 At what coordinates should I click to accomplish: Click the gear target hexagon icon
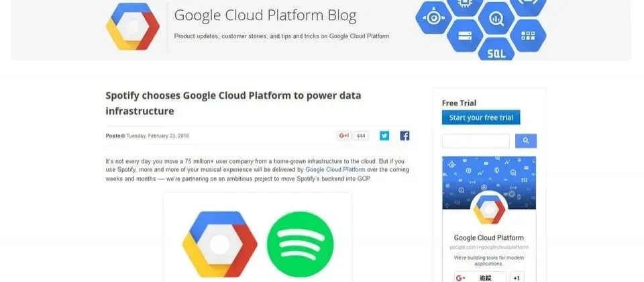(x=433, y=17)
